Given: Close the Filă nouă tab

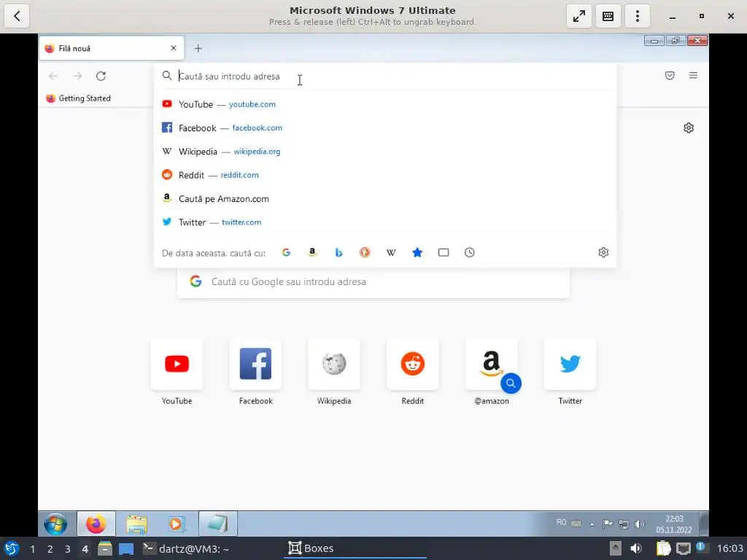Looking at the screenshot, I should pyautogui.click(x=174, y=48).
